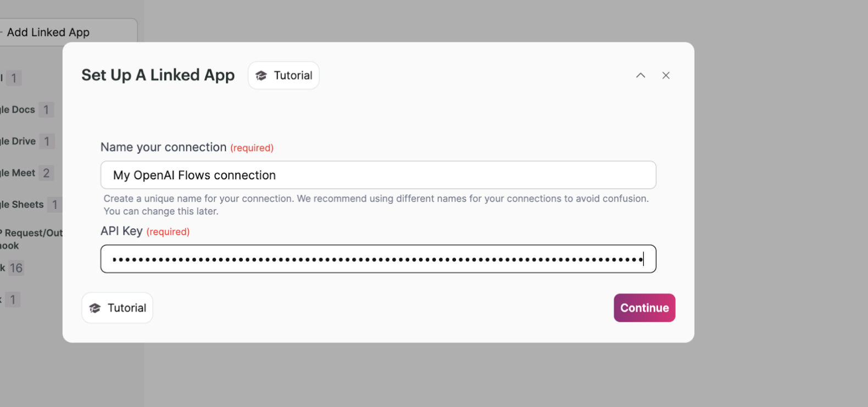This screenshot has width=868, height=407.
Task: Click the count badge next to Google Sheets
Action: (x=55, y=205)
